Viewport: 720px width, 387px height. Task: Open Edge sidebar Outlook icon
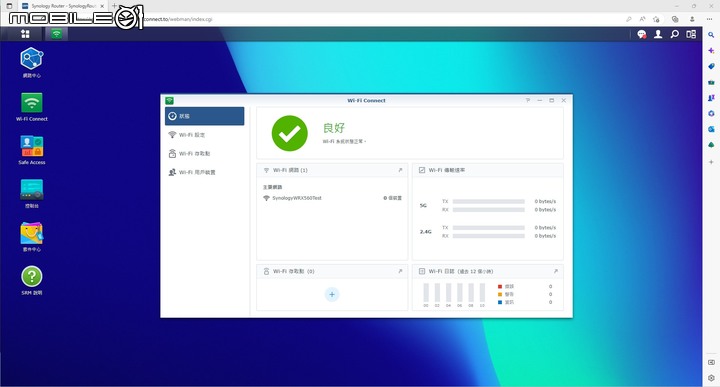(711, 129)
